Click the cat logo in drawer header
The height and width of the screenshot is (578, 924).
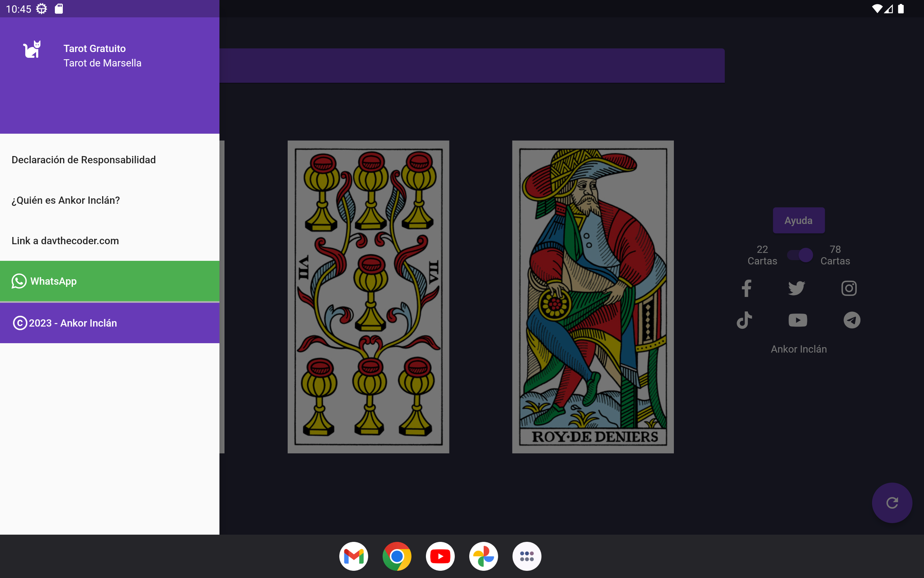pyautogui.click(x=32, y=49)
